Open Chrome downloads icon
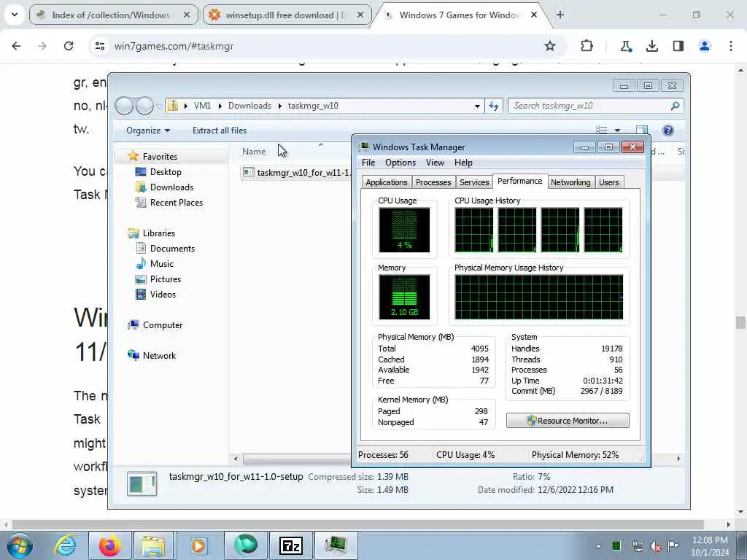The width and height of the screenshot is (747, 560). (651, 46)
